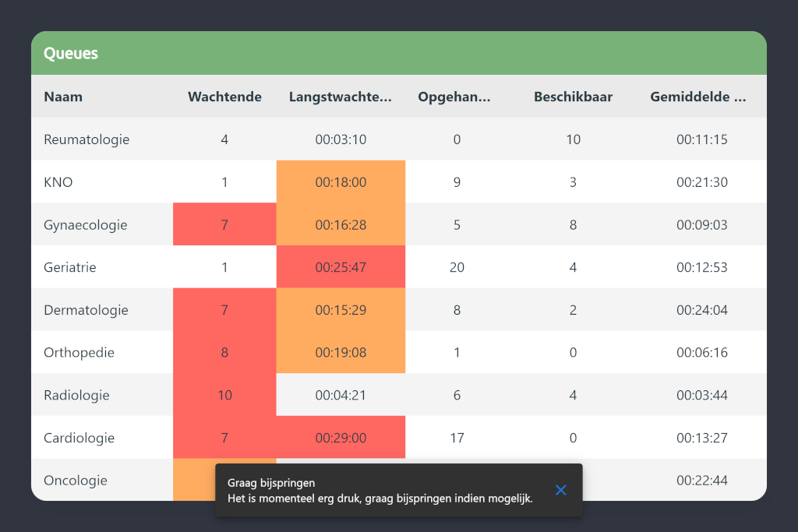The image size is (798, 532).
Task: Click Gynaecologie longest wait 00:16:28
Action: [341, 225]
